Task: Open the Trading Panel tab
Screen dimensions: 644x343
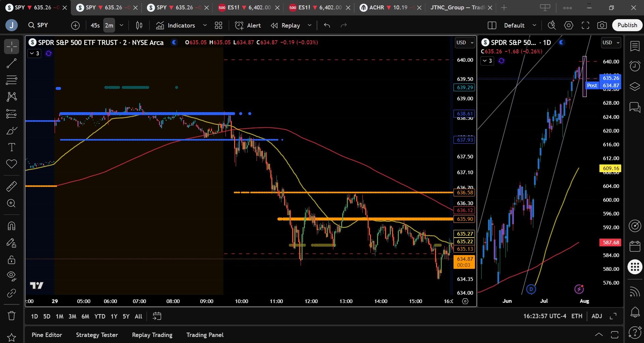Action: coord(205,335)
